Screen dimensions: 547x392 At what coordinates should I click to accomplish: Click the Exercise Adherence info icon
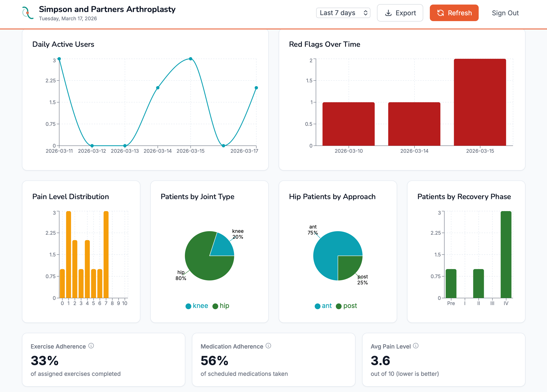[x=91, y=346]
